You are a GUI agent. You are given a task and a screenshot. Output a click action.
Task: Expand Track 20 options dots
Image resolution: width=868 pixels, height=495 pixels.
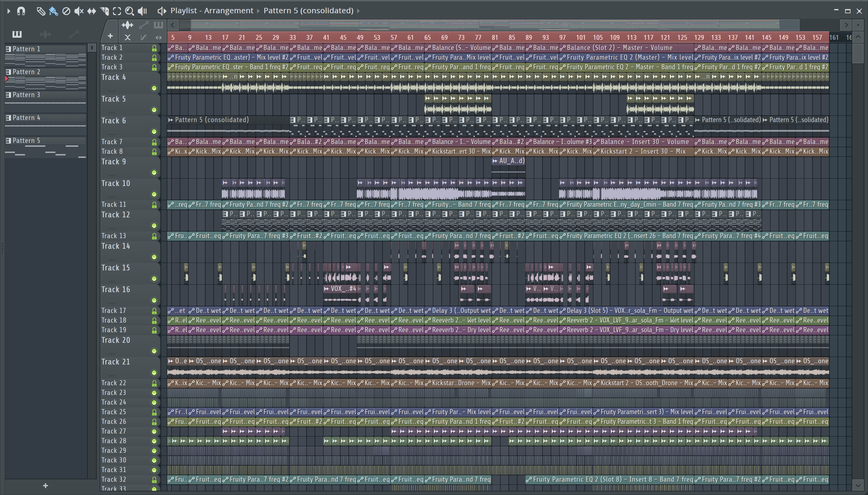[112, 354]
